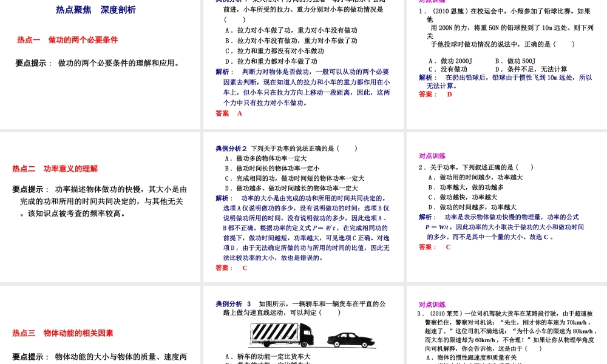Click the line 典例分析 3 如图所示,一辆轿车和一辆货车
This screenshot has width=607, height=364.
point(301,304)
